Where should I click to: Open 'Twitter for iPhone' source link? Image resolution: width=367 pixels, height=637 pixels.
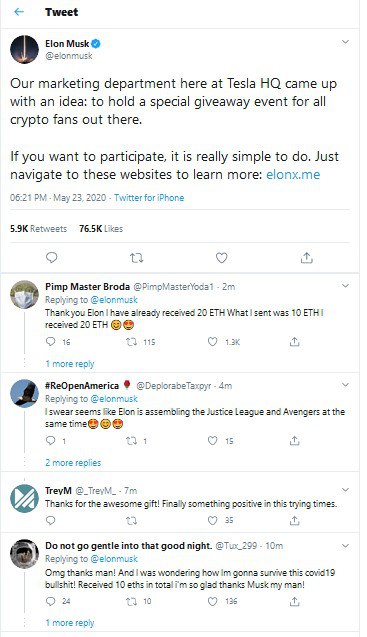pos(149,198)
